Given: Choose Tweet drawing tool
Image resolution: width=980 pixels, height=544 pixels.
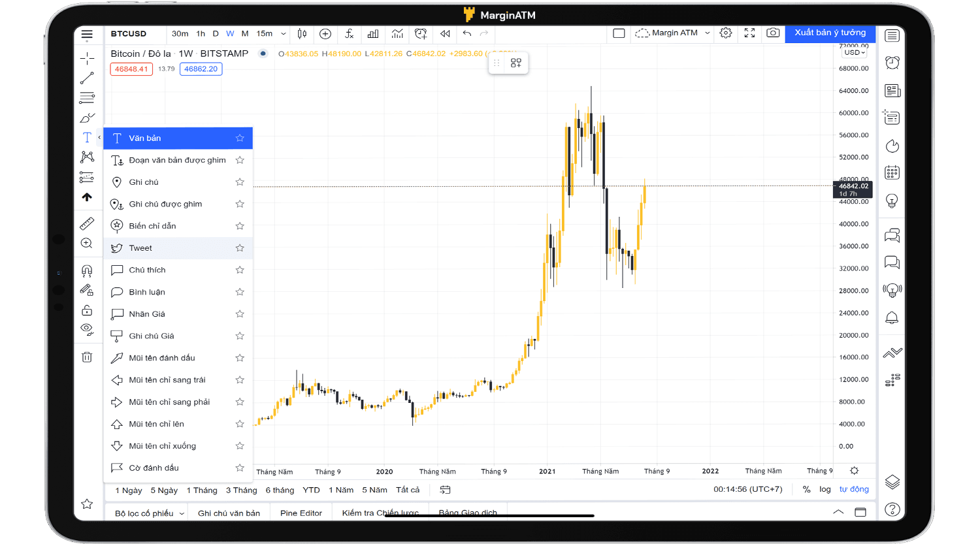Looking at the screenshot, I should 178,248.
